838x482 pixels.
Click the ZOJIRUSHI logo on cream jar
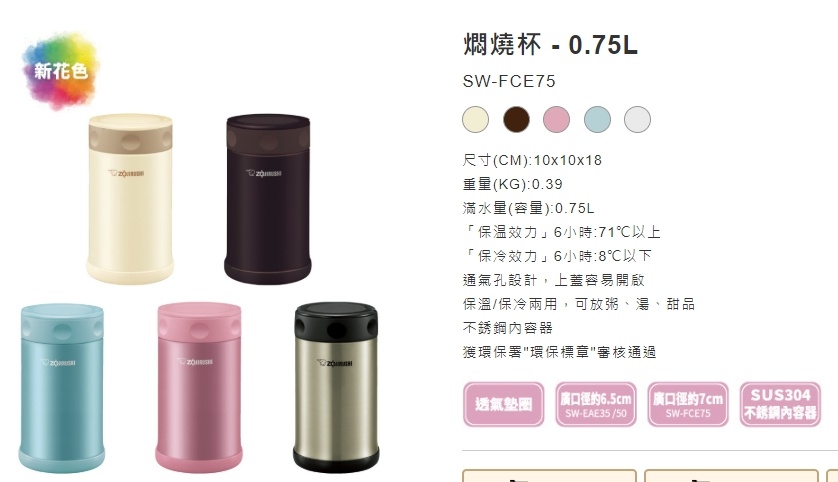pyautogui.click(x=126, y=173)
